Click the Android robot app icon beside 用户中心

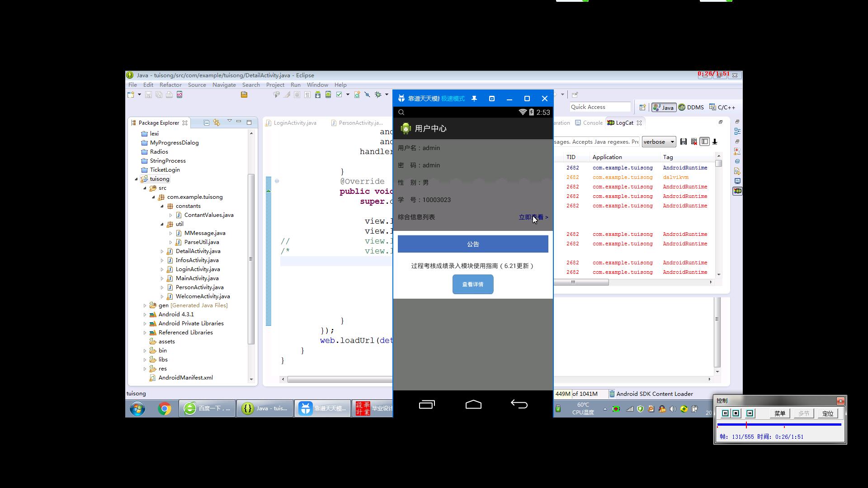(406, 128)
